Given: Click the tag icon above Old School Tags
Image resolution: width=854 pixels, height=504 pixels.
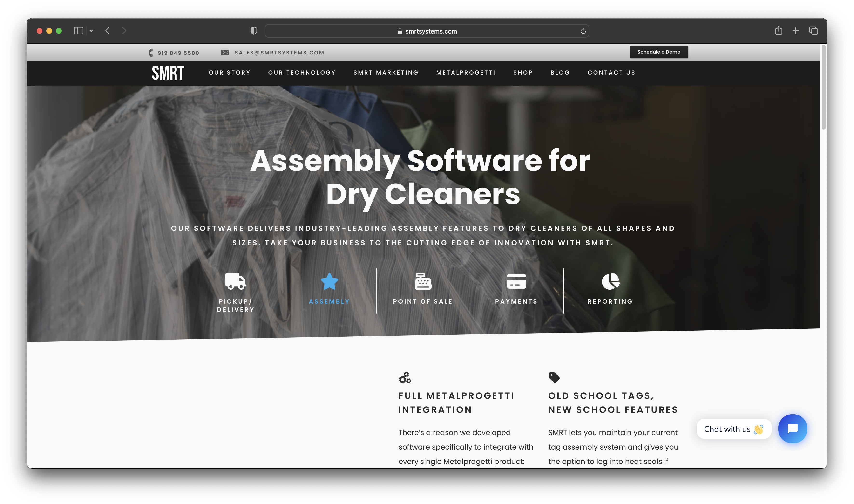Looking at the screenshot, I should click(x=554, y=378).
